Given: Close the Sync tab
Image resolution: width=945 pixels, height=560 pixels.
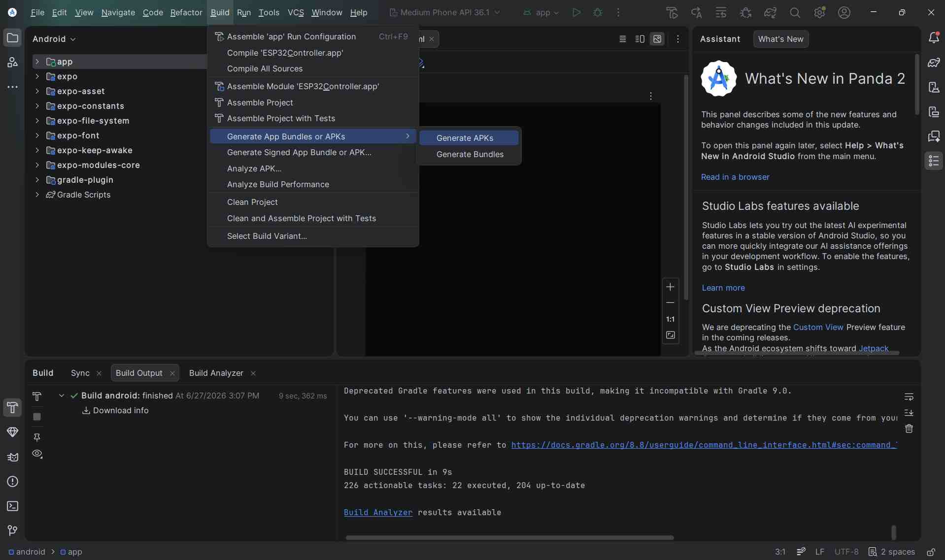Looking at the screenshot, I should click(x=99, y=373).
